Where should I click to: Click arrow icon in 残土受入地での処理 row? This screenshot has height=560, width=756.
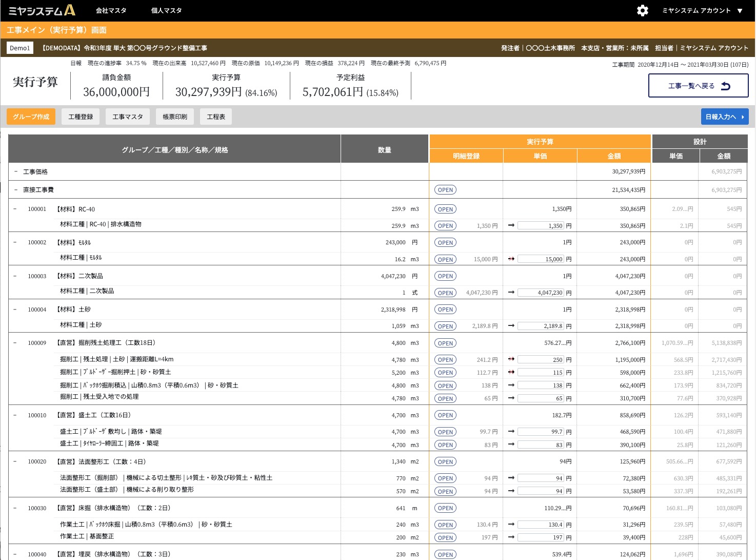(x=511, y=398)
